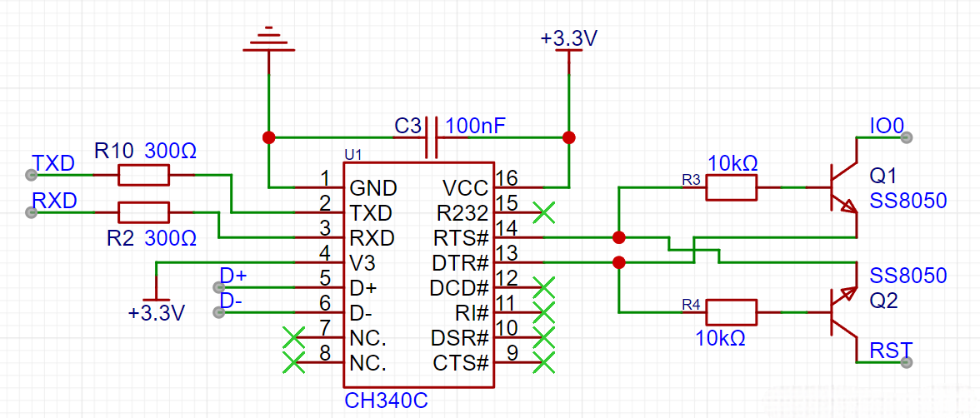
Task: Select resistor R10 body
Action: click(x=143, y=176)
